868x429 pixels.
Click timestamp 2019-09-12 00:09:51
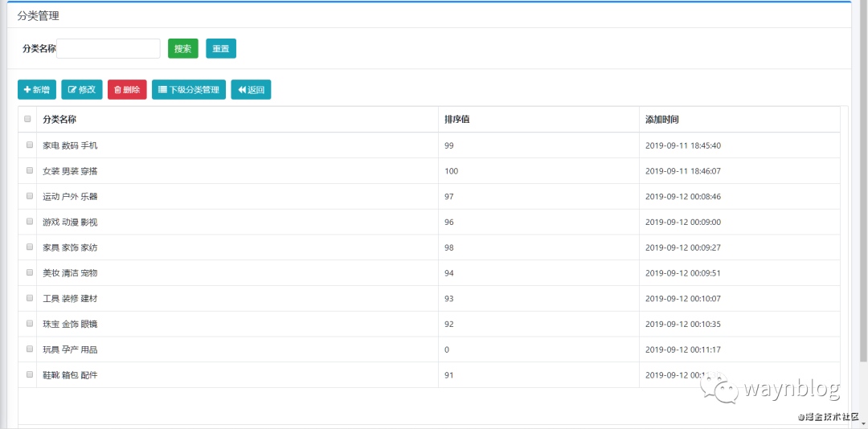[x=683, y=273]
